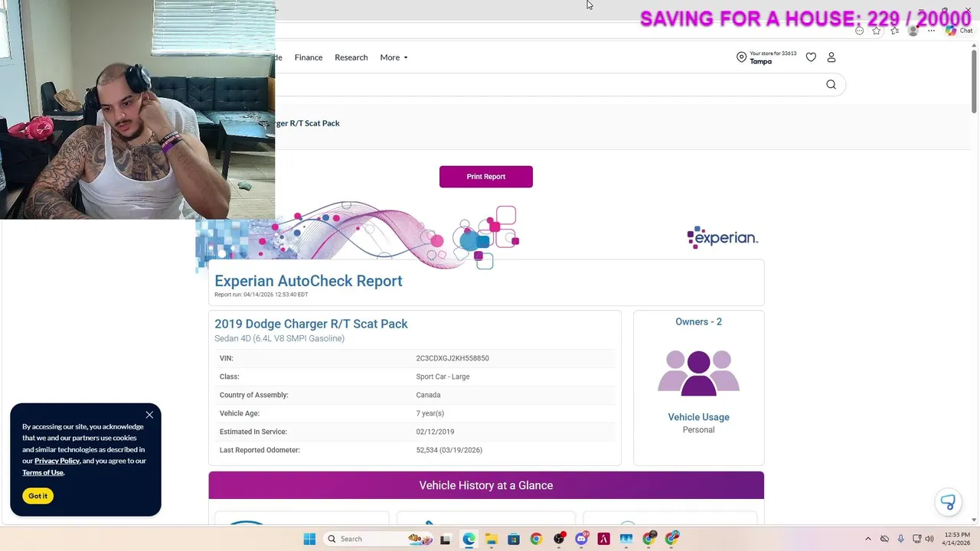This screenshot has height=551, width=980.
Task: Click the three-person owners icon
Action: pos(698,373)
